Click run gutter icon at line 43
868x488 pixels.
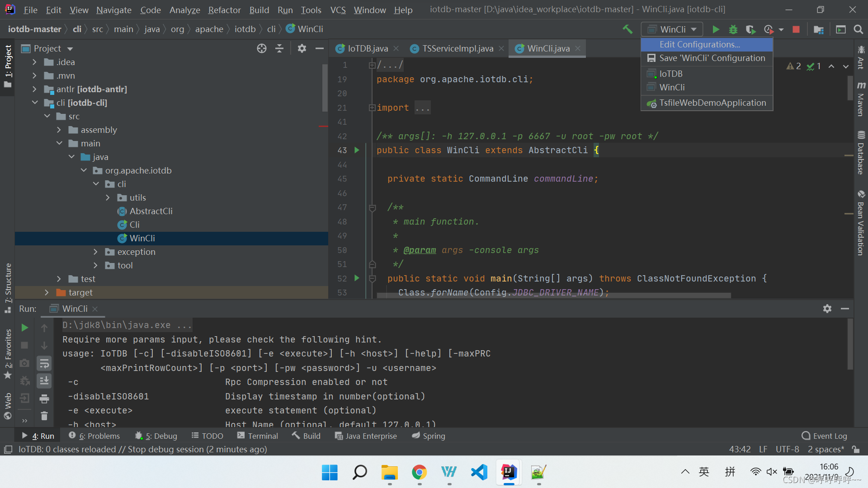[357, 150]
